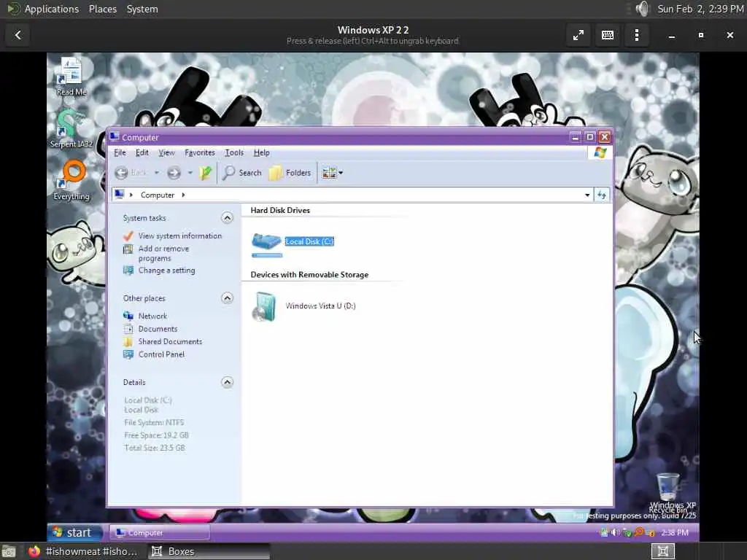Select the Local Disk (C:) drive icon
Image resolution: width=747 pixels, height=560 pixels.
coord(266,241)
